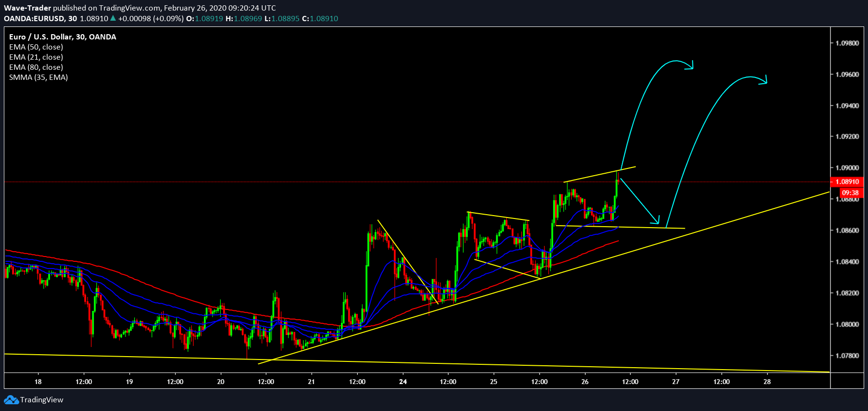Click the date label 27 on time axis

click(676, 382)
